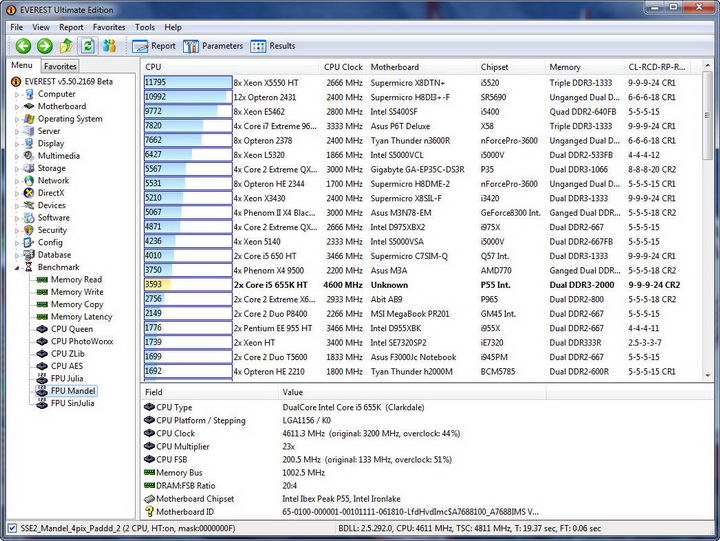The width and height of the screenshot is (720, 541).
Task: Select the Security shield icon
Action: 29,230
